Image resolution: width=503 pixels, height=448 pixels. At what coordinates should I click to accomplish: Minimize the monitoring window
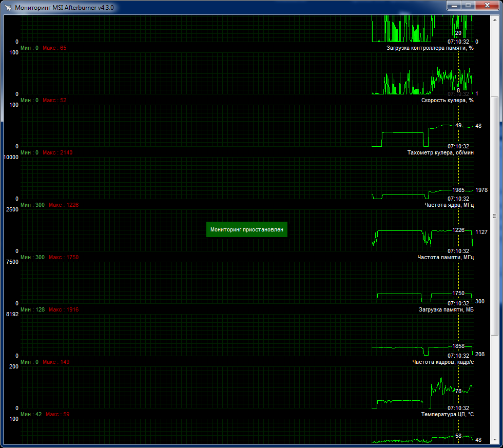(x=455, y=5)
